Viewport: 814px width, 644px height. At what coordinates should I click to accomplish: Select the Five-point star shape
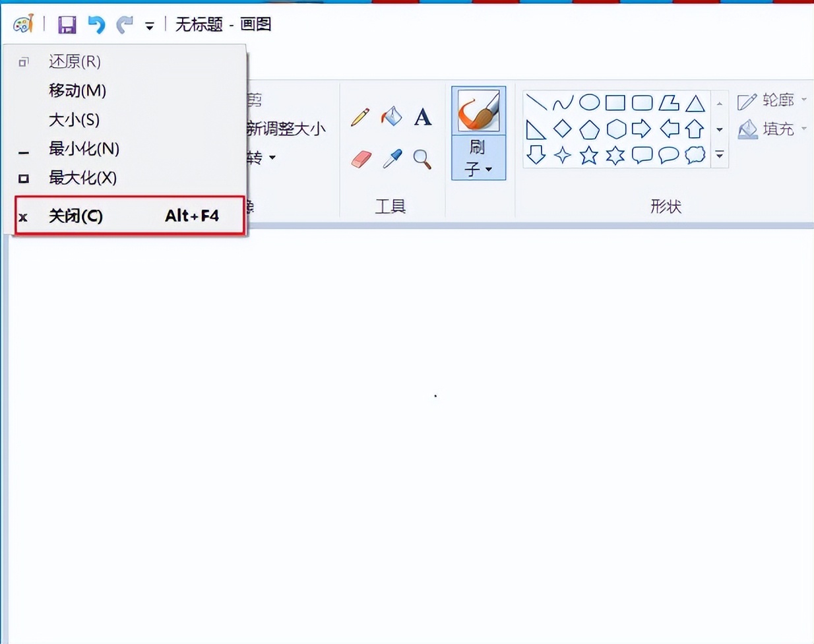(x=589, y=155)
